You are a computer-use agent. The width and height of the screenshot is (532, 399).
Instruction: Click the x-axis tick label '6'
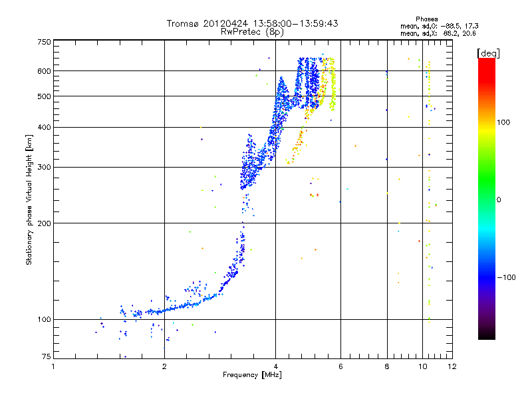point(340,366)
